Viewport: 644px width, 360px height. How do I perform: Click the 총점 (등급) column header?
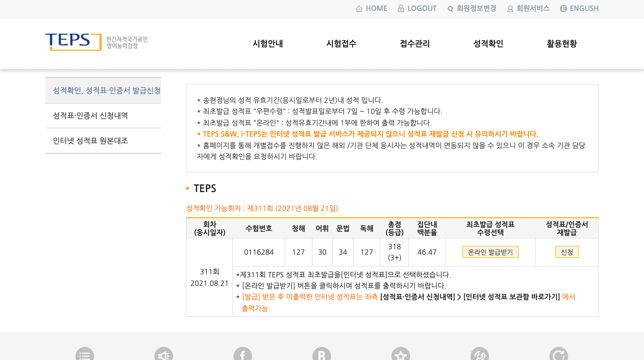[x=394, y=228]
